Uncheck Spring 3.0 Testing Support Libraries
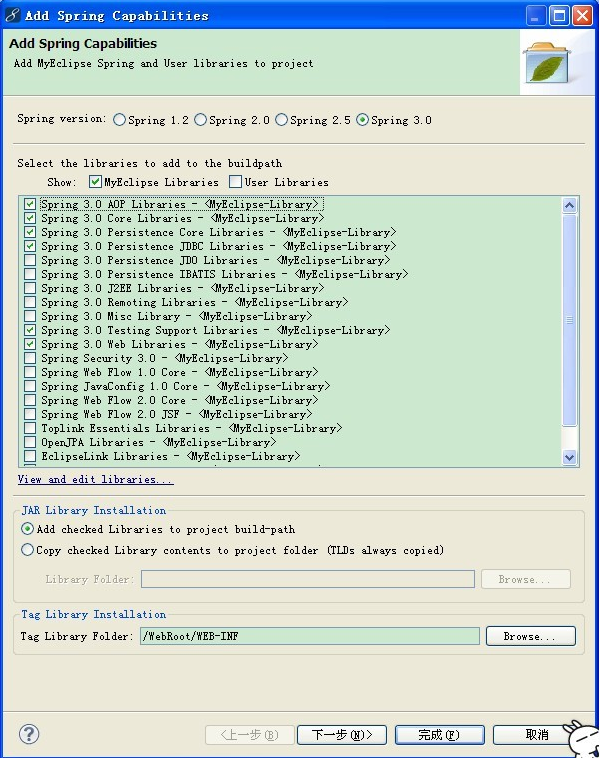 pyautogui.click(x=30, y=331)
